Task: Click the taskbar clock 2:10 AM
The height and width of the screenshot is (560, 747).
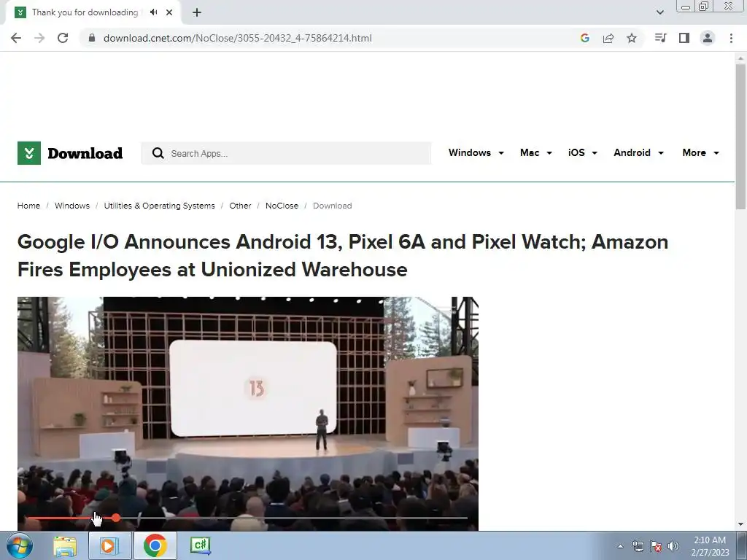Action: [x=710, y=546]
